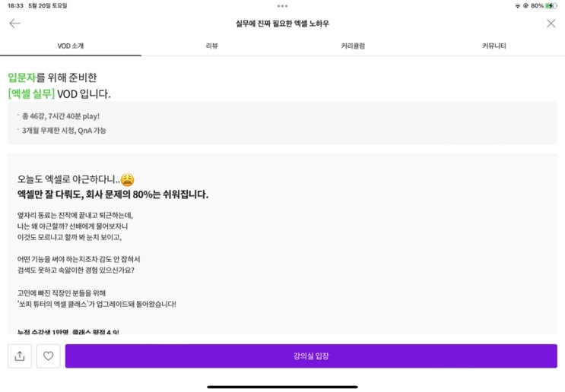Image resolution: width=565 pixels, height=392 pixels.
Task: Tap the battery status icon
Action: (551, 5)
